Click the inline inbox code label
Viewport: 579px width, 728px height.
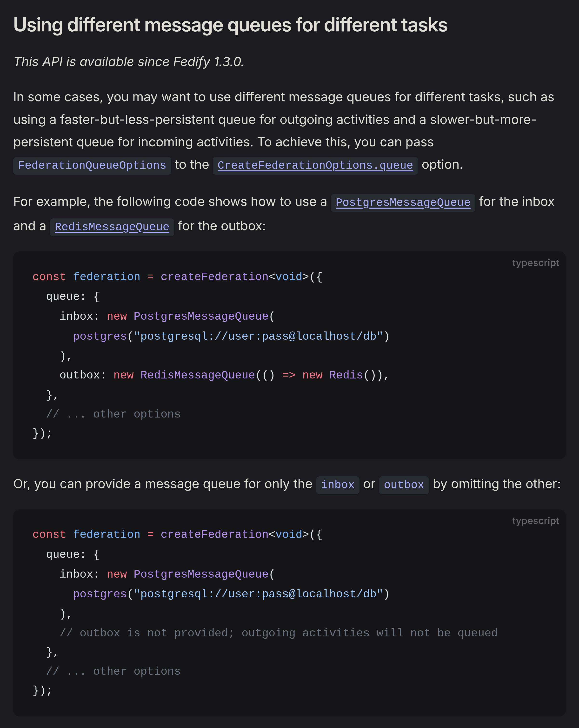pyautogui.click(x=337, y=485)
